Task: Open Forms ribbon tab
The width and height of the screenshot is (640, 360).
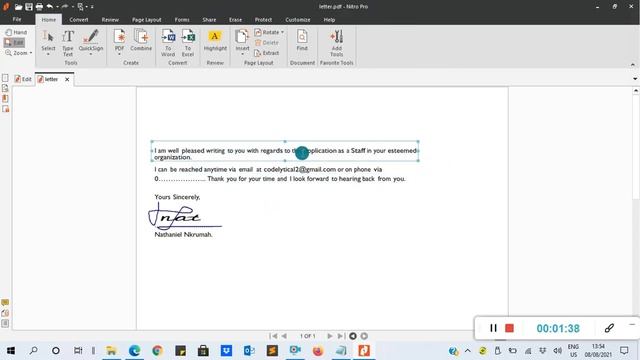Action: pyautogui.click(x=182, y=20)
